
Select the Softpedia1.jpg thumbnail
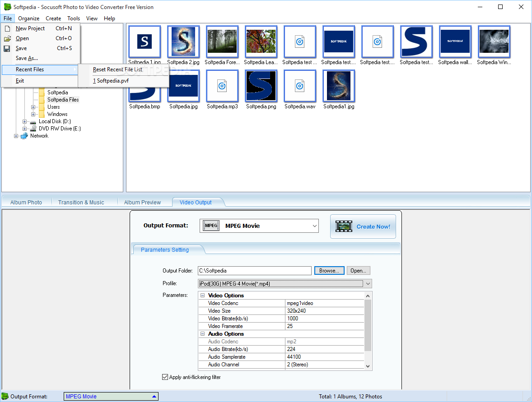(339, 86)
